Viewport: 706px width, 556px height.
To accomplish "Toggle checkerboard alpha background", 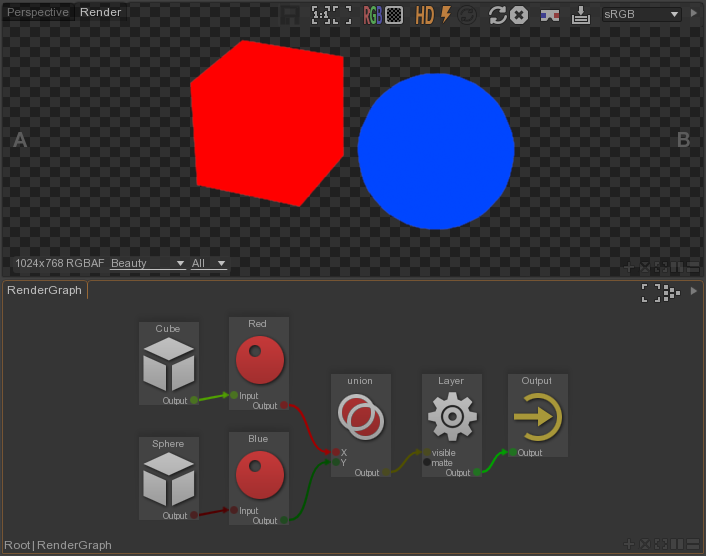I will 394,15.
